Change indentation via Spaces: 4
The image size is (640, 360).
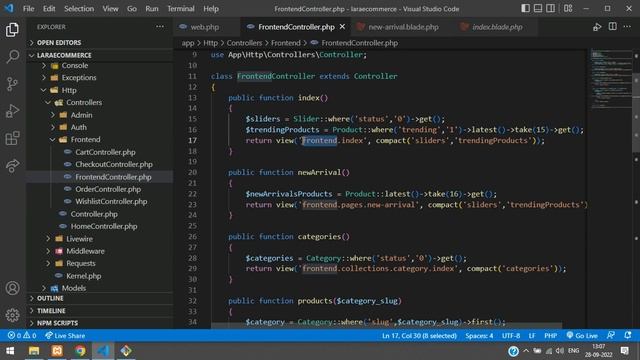pos(479,336)
